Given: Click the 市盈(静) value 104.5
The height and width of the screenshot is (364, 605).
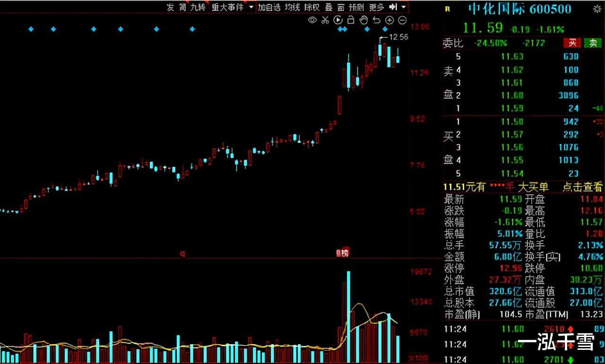Looking at the screenshot, I should click(511, 314).
